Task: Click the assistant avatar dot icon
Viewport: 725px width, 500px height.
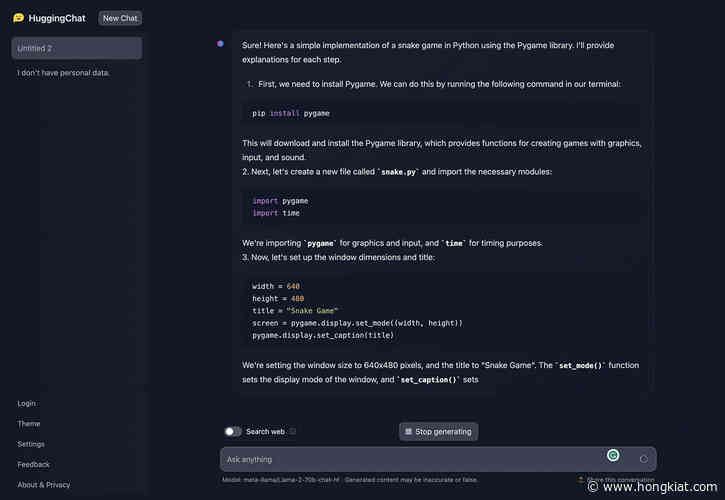Action: [x=221, y=44]
